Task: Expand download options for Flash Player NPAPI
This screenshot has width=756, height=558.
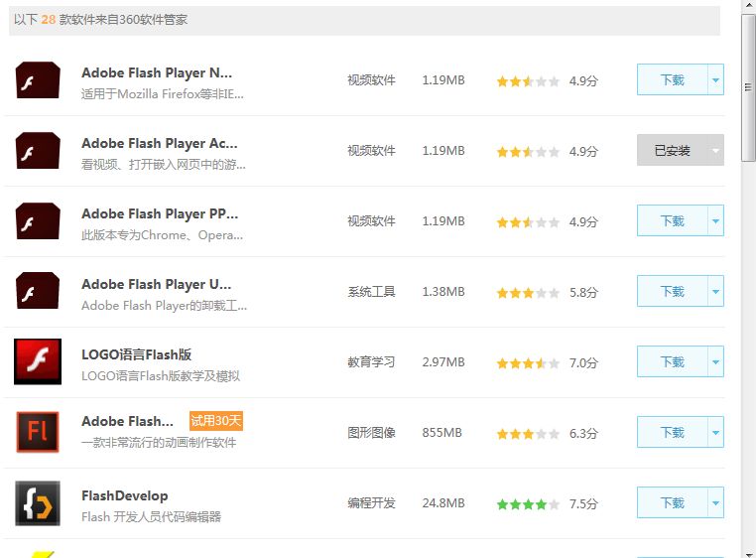Action: coord(715,80)
